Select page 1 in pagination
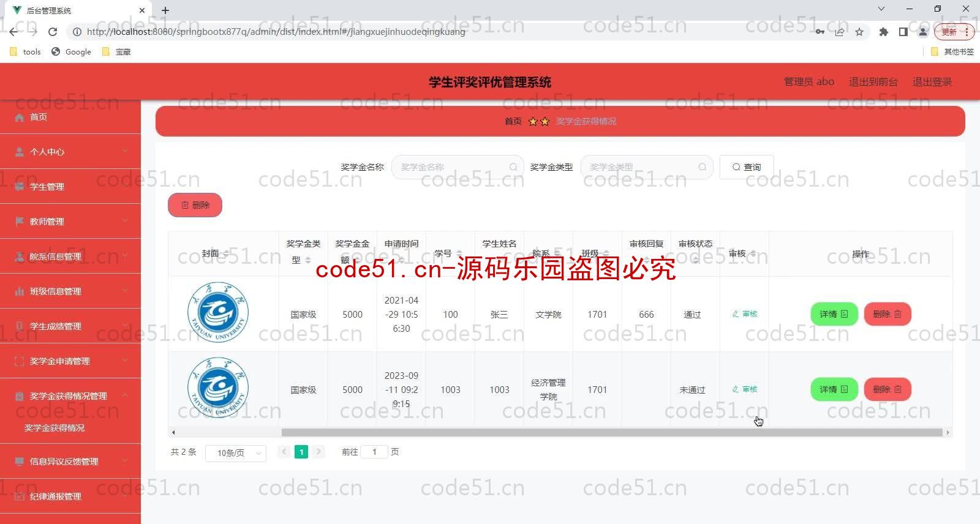This screenshot has width=980, height=524. tap(301, 452)
